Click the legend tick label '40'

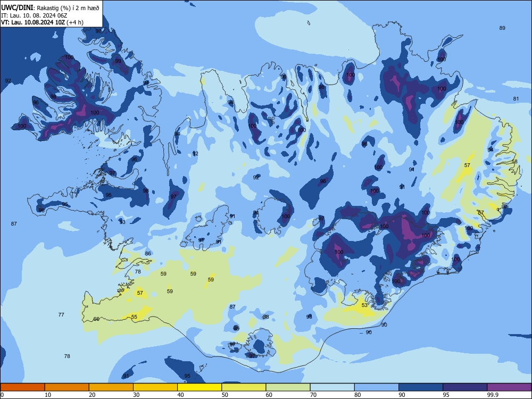(x=181, y=395)
